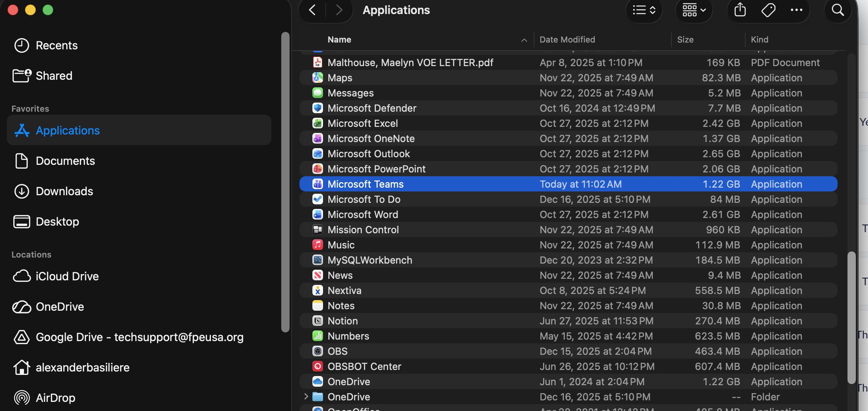The height and width of the screenshot is (411, 868).
Task: Click the Notion app icon
Action: (317, 321)
